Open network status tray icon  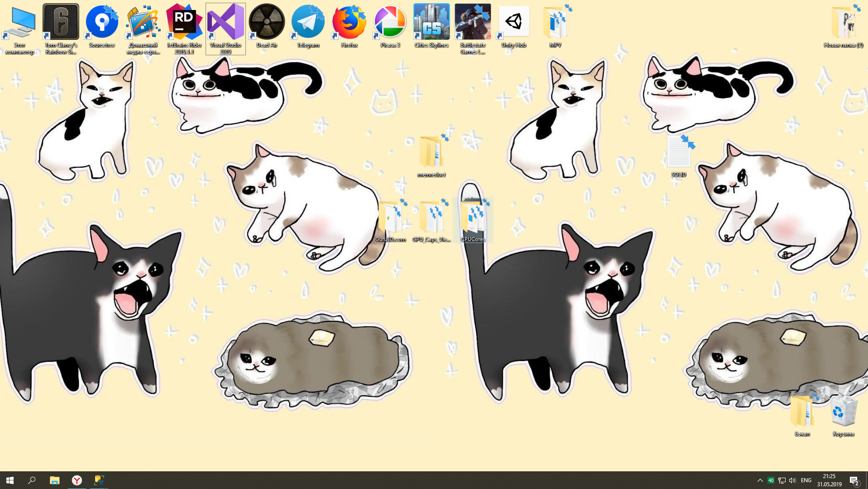(x=782, y=480)
